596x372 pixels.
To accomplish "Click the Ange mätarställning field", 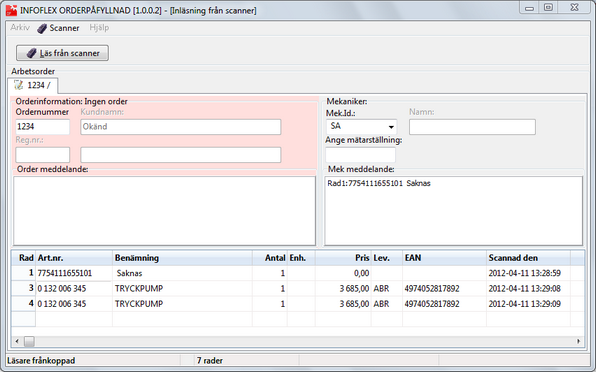I will [x=360, y=155].
